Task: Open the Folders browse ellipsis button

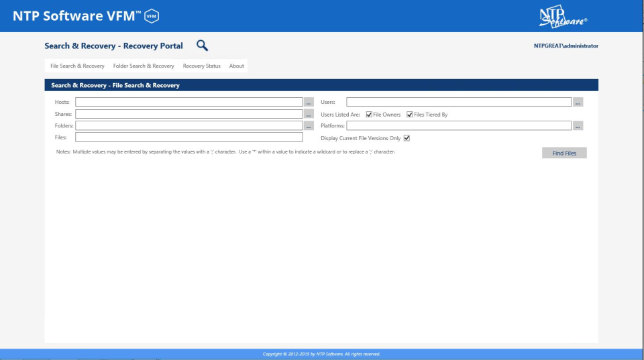Action: pyautogui.click(x=309, y=126)
